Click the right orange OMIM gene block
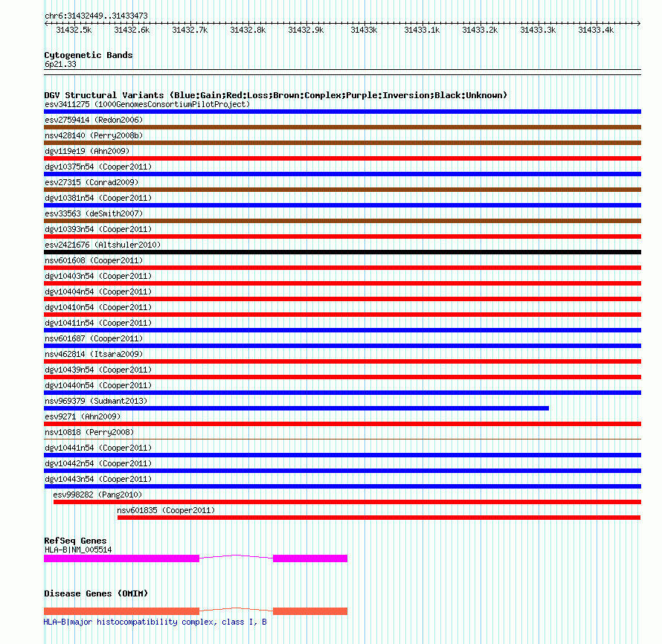 (310, 611)
